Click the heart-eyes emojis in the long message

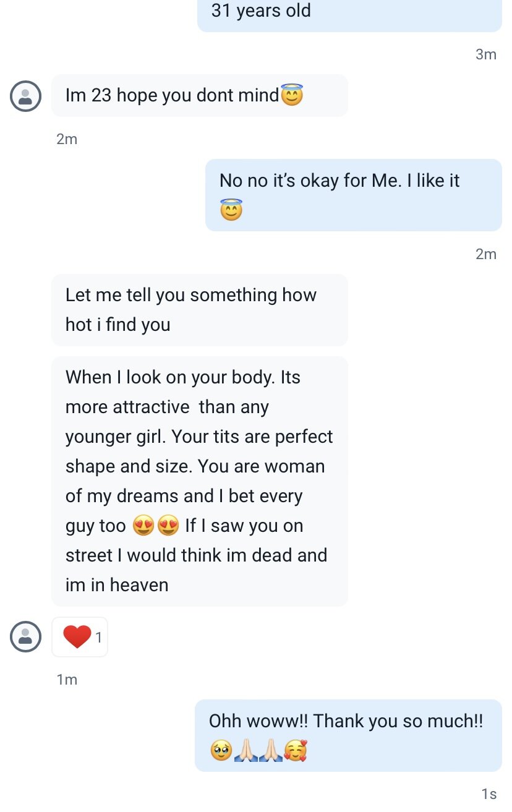click(x=155, y=526)
